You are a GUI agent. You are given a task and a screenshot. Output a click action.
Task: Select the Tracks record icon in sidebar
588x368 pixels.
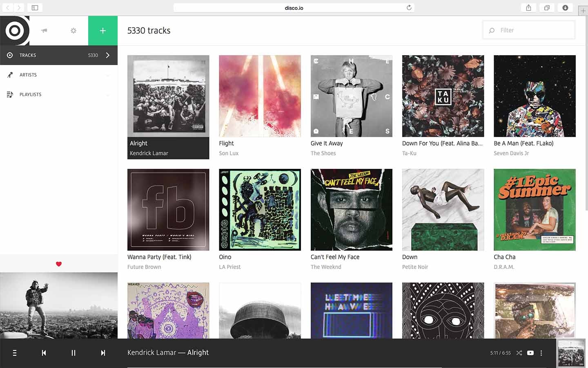point(9,55)
